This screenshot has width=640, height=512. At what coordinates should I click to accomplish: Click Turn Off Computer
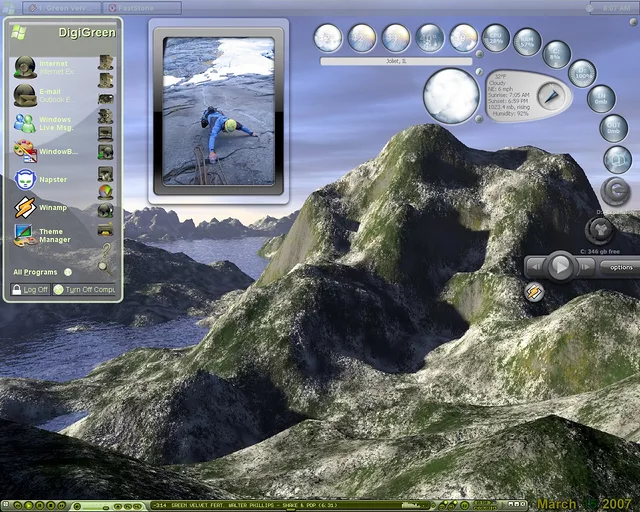(x=86, y=289)
